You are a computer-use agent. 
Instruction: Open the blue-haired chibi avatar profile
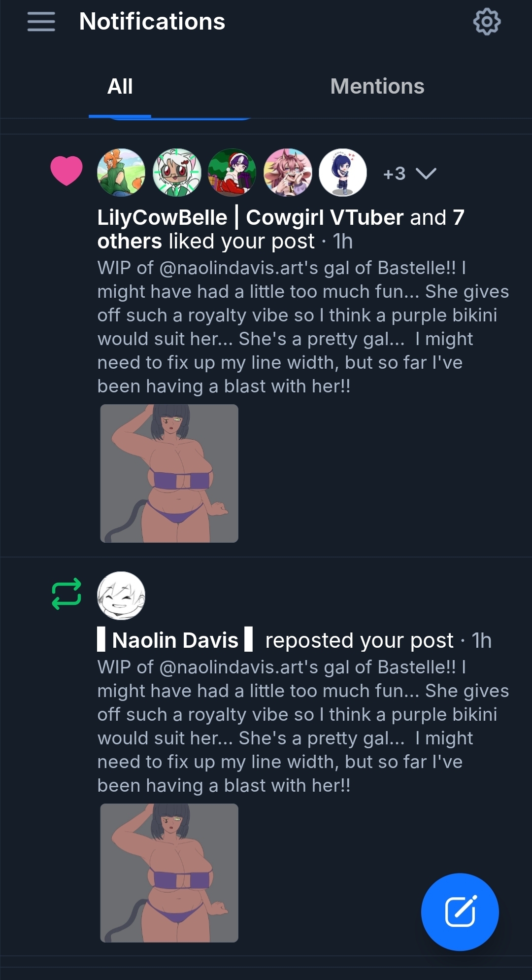(343, 173)
